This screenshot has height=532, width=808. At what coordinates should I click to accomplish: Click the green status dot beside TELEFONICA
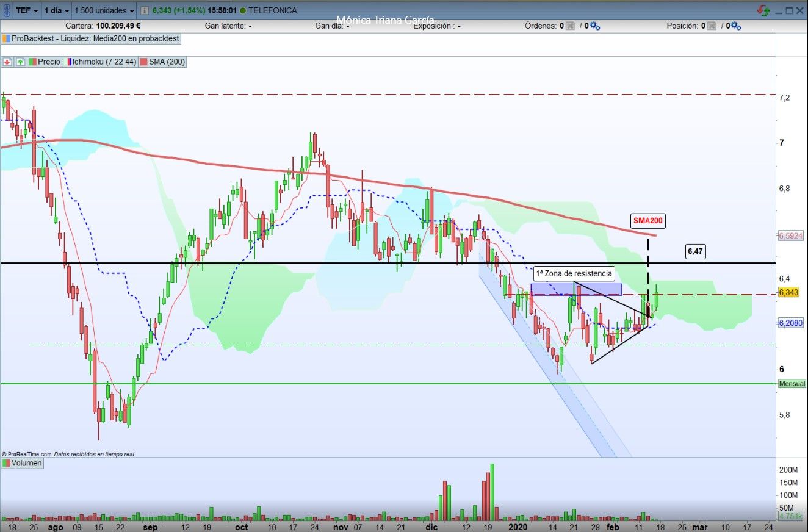tap(243, 10)
